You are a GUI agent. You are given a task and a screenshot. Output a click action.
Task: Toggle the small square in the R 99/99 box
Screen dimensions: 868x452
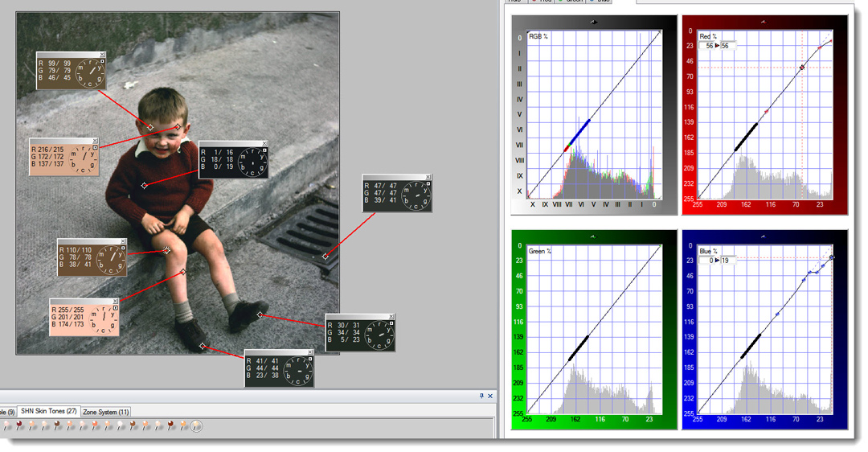point(102,61)
